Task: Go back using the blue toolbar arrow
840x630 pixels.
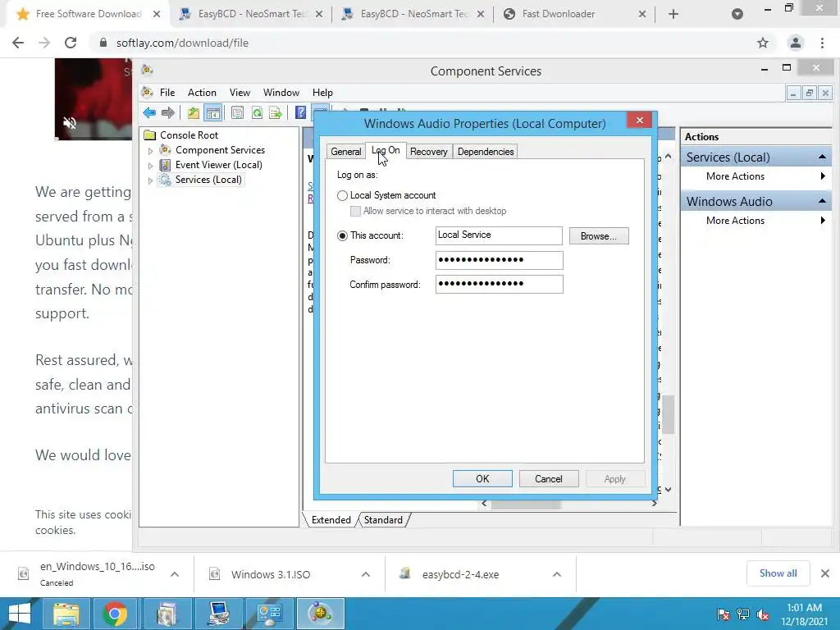Action: pyautogui.click(x=149, y=112)
